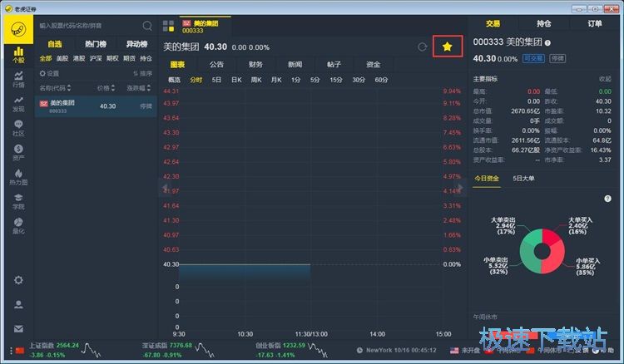The image size is (624, 364).
Task: Open the 资产 assets sidebar icon
Action: (x=18, y=153)
